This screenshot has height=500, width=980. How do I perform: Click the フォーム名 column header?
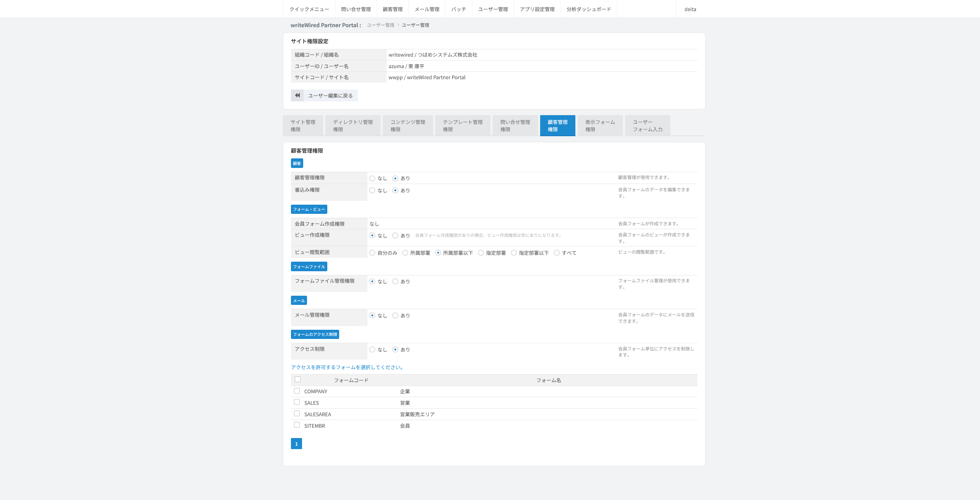coord(549,380)
